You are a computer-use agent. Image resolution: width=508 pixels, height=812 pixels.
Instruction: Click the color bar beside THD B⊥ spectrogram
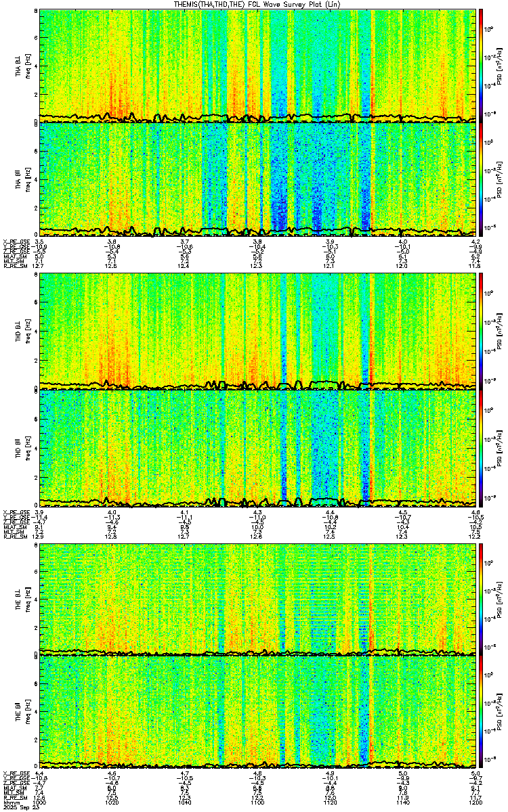(482, 332)
